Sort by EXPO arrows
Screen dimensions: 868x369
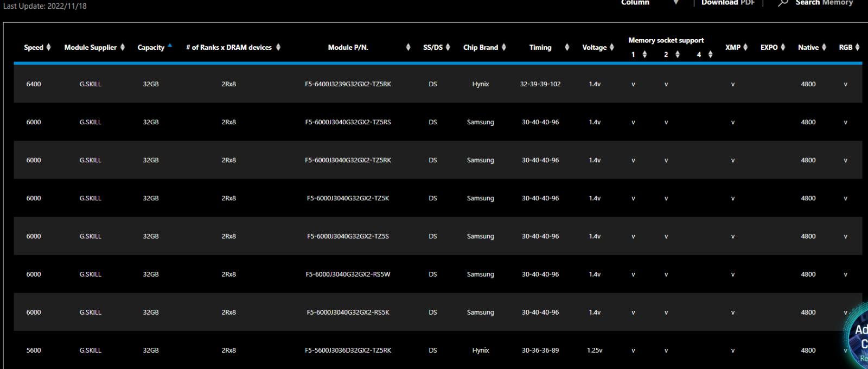783,47
